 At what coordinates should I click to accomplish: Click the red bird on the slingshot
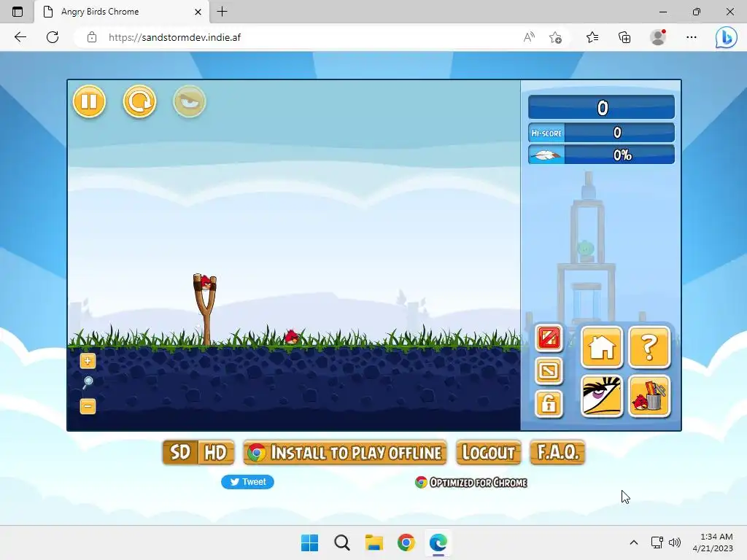pos(205,282)
